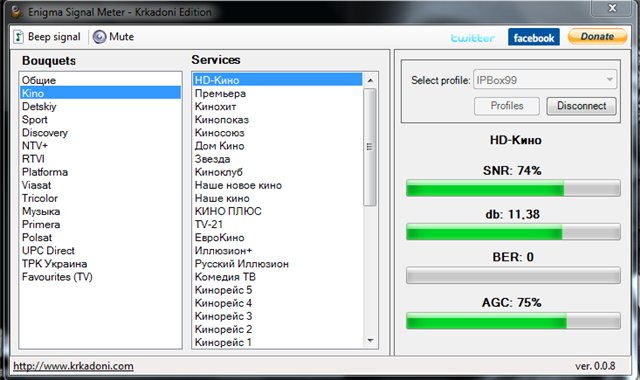Select the Дом Кино service
Screen dimensions: 640x380
[278, 145]
